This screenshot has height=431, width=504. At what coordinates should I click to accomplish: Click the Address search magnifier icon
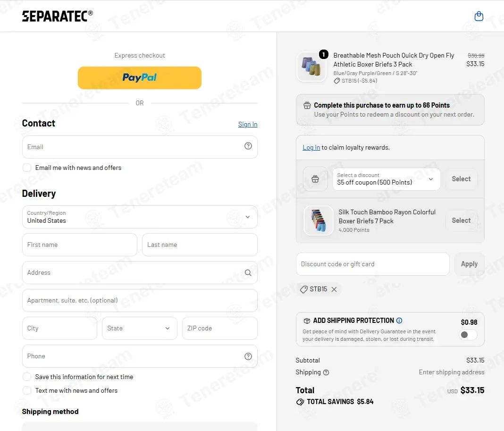[x=248, y=273]
